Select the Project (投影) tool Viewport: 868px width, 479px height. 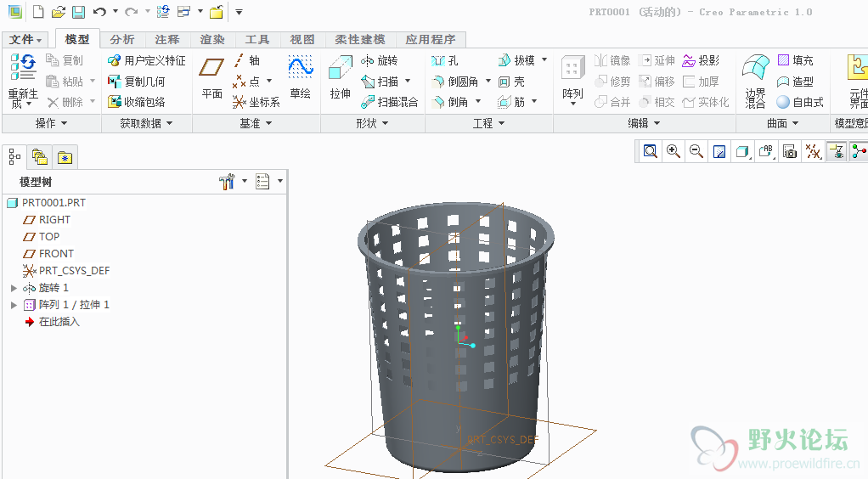click(x=701, y=60)
